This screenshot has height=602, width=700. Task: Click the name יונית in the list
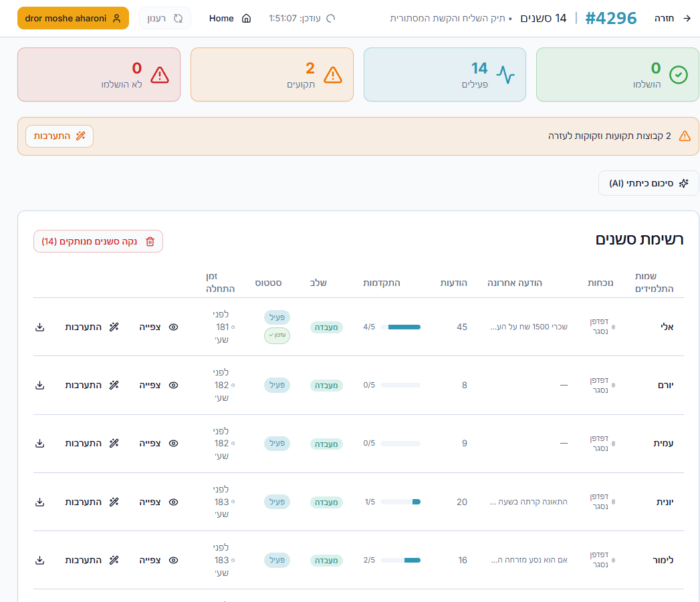coord(665,502)
